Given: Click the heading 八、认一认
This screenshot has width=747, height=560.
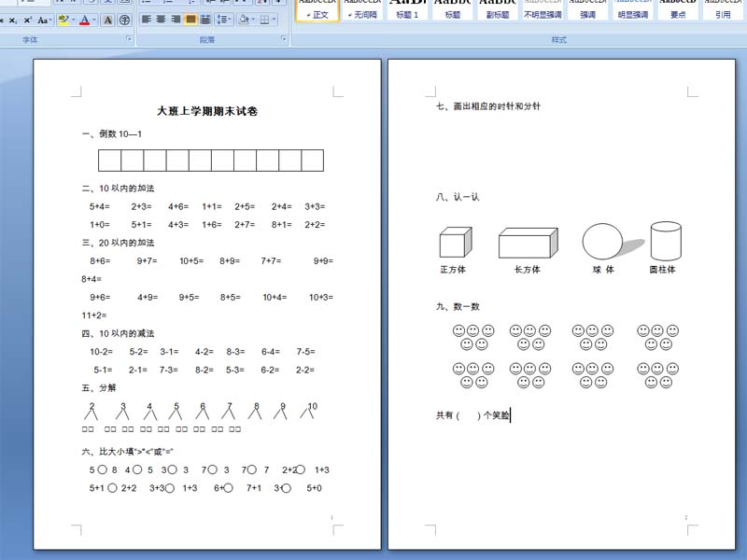Looking at the screenshot, I should tap(458, 197).
